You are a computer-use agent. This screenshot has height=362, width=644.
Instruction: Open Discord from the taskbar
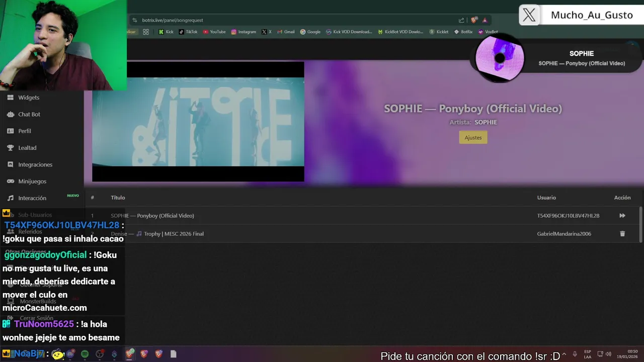coord(70,354)
